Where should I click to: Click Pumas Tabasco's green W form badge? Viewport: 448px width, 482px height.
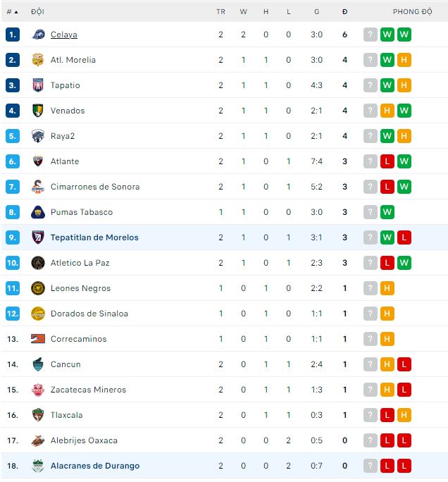387,212
